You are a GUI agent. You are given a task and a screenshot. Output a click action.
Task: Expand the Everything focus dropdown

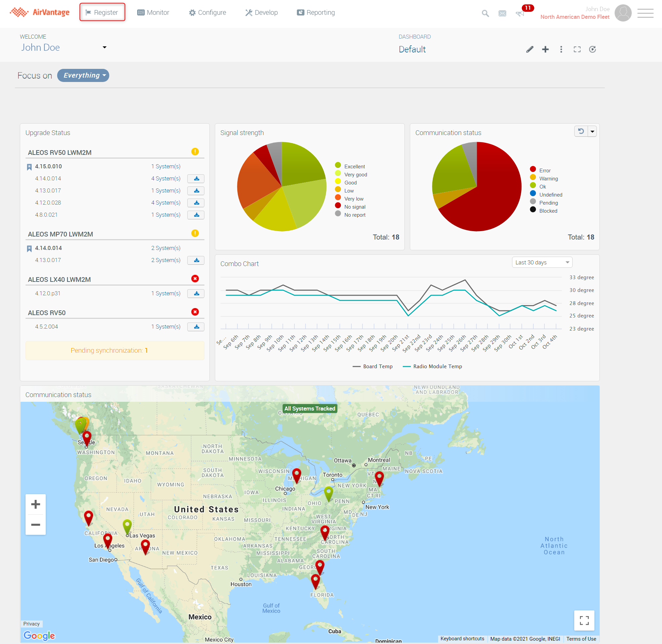pos(83,76)
